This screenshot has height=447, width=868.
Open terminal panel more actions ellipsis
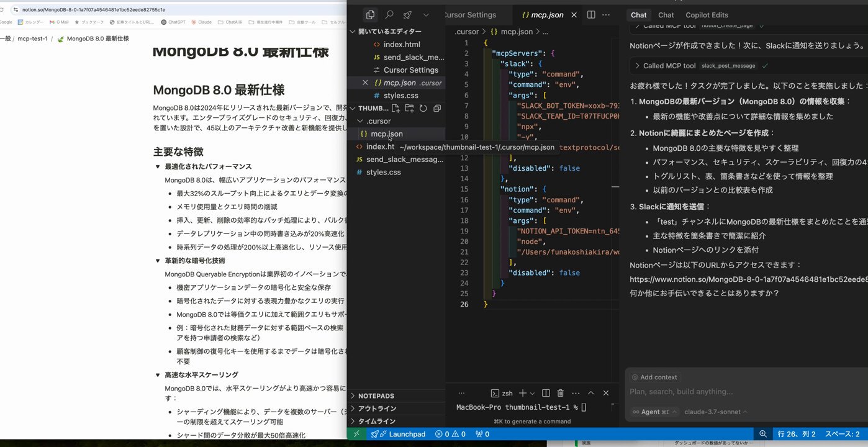[x=576, y=393]
